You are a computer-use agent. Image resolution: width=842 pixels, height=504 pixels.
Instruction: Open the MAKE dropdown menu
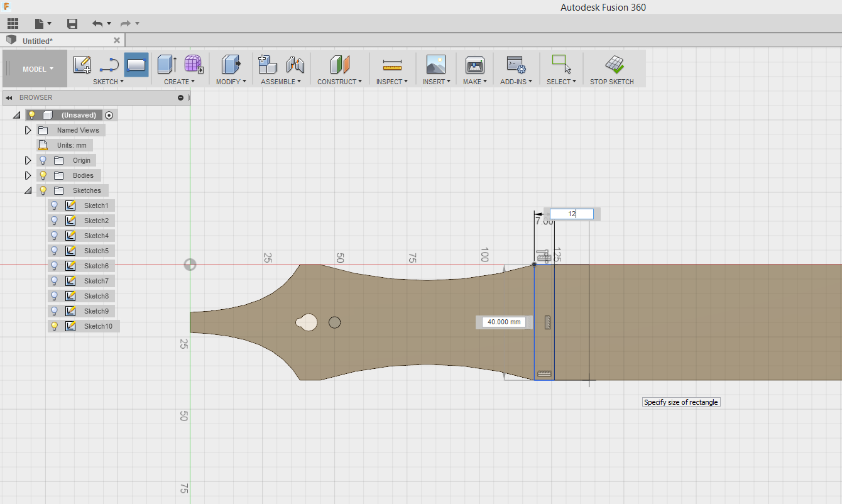pos(475,82)
